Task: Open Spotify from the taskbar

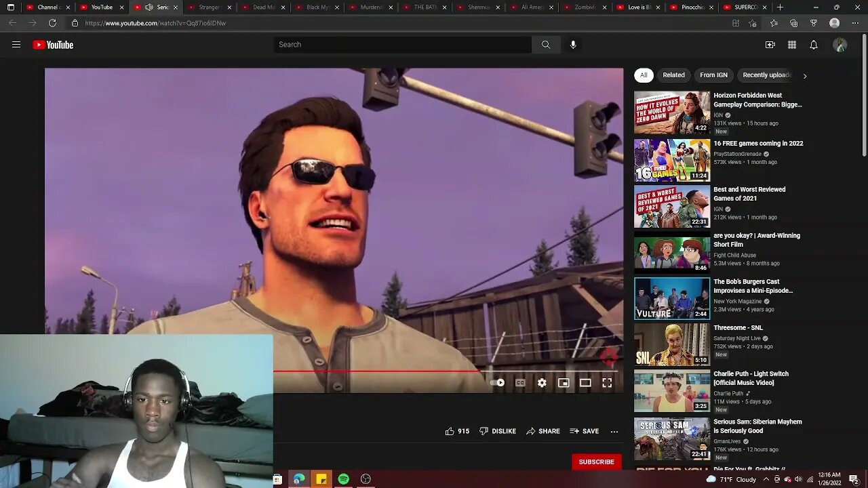Action: pyautogui.click(x=344, y=479)
